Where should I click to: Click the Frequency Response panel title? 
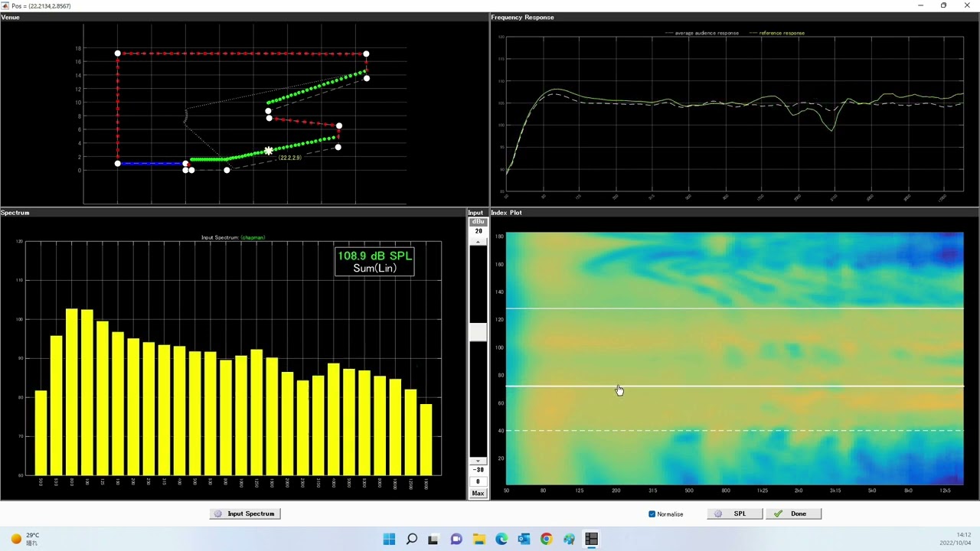(x=523, y=17)
